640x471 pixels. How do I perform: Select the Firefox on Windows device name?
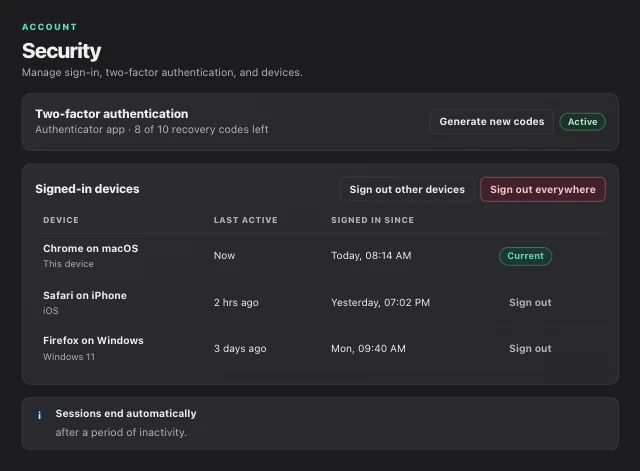(x=93, y=340)
